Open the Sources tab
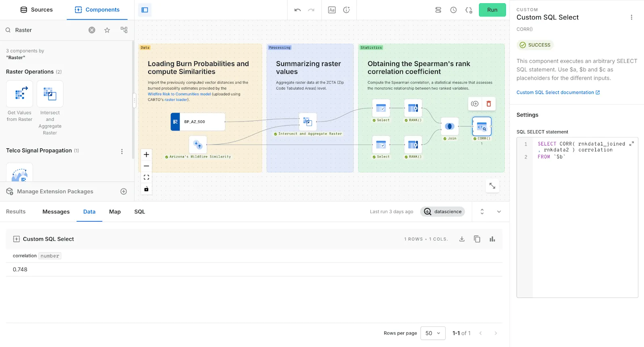644x347 pixels. (37, 10)
